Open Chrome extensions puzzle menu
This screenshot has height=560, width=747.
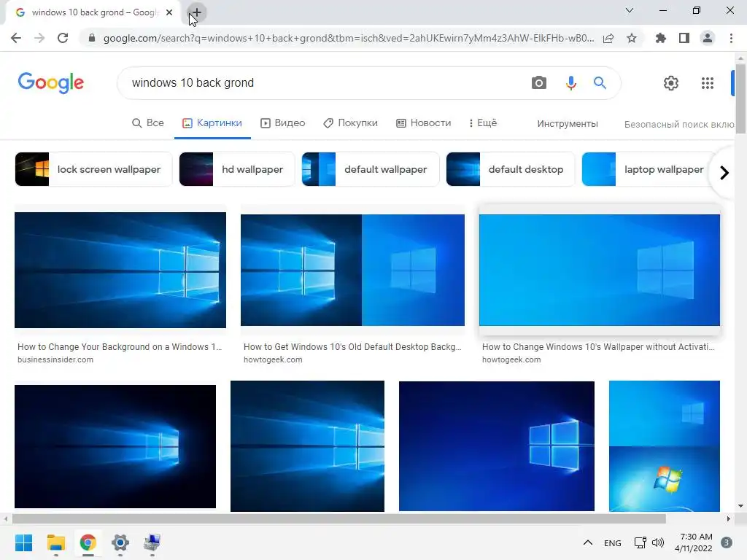tap(660, 38)
